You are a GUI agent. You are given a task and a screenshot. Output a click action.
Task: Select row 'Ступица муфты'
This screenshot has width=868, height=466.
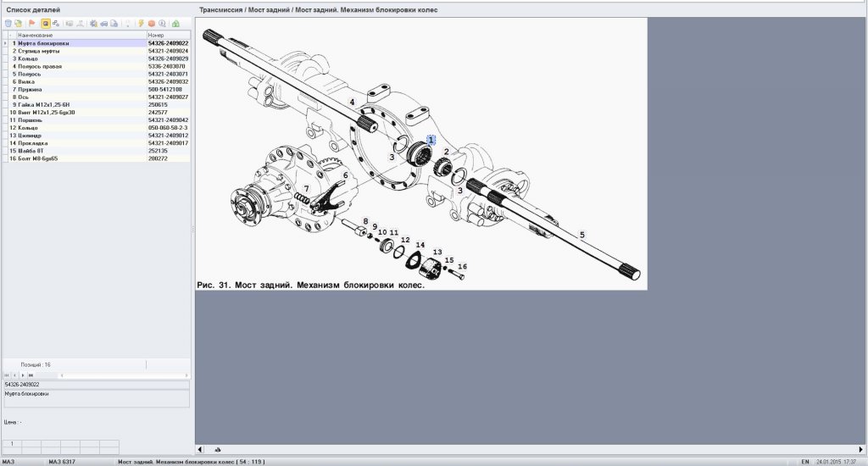[97, 51]
